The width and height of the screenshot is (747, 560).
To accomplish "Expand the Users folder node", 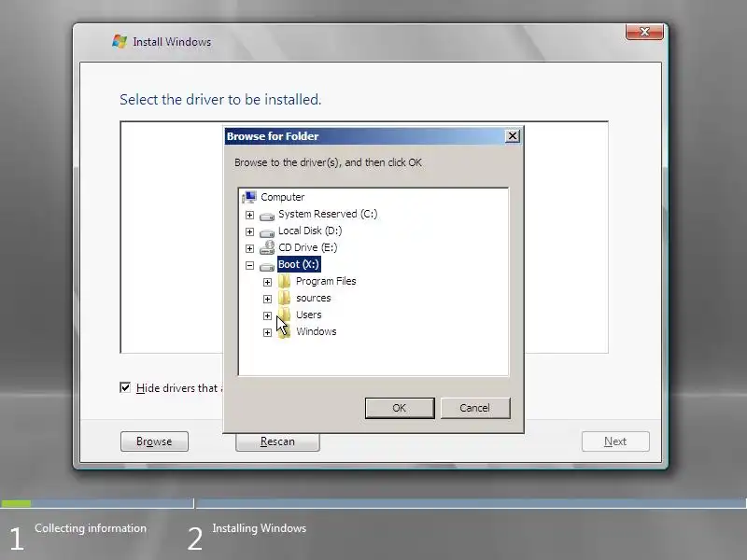I will tap(267, 315).
